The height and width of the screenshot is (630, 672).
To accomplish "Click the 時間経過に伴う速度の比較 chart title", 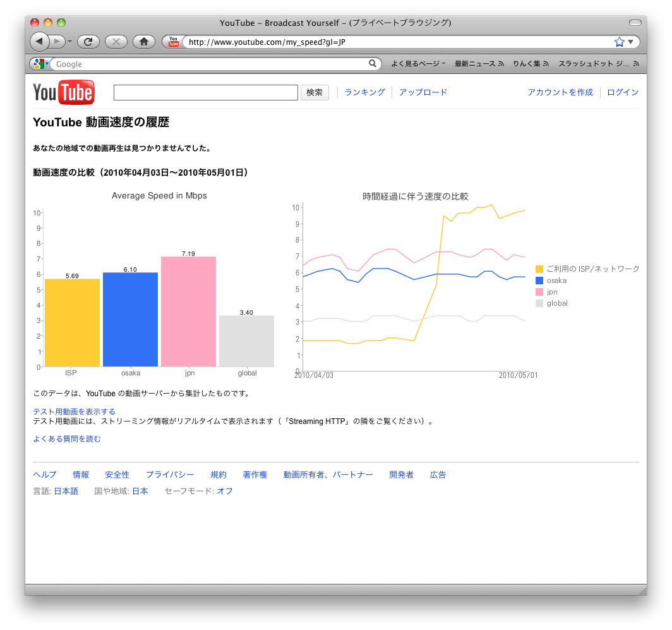I will 416,197.
